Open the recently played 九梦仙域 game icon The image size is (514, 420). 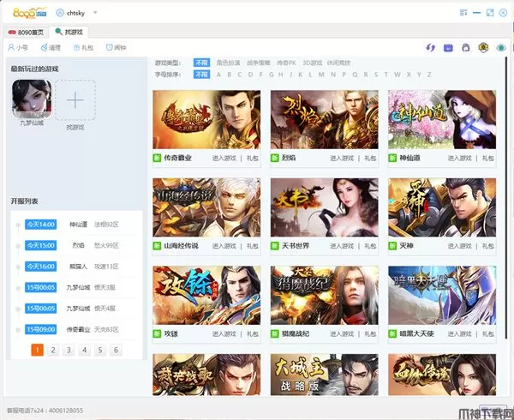tap(32, 99)
